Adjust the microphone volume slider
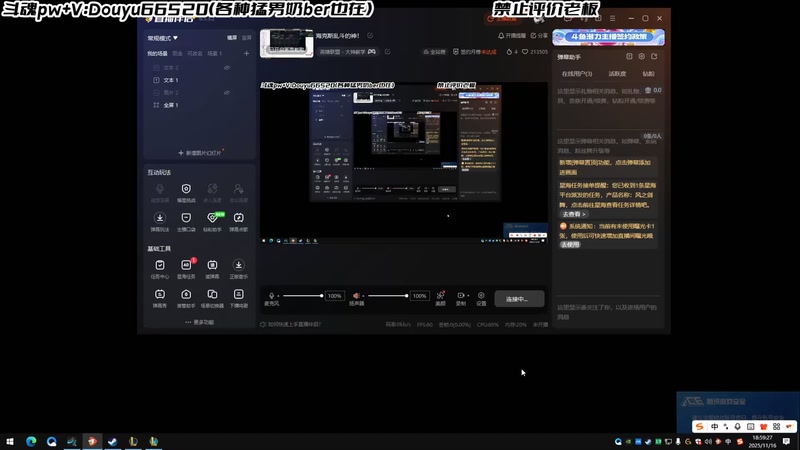Screen dimensions: 800x450 pyautogui.click(x=303, y=295)
